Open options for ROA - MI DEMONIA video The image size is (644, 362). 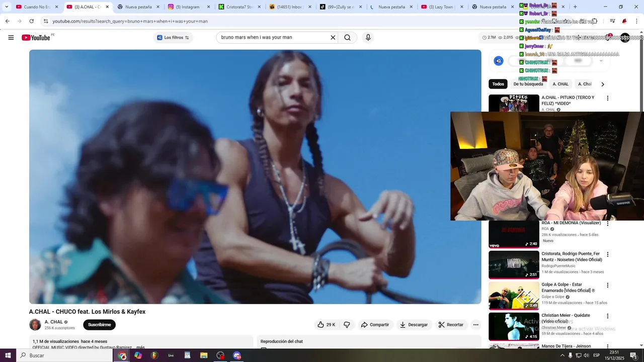tap(607, 224)
